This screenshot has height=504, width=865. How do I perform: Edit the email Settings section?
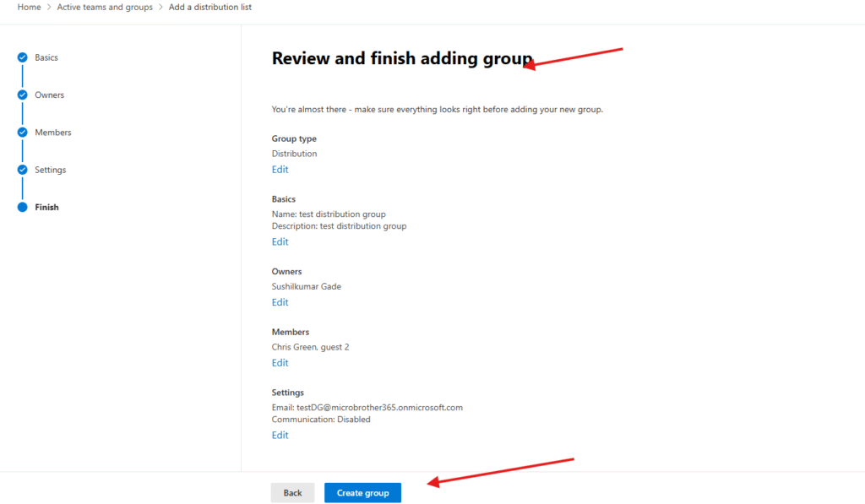click(x=280, y=436)
